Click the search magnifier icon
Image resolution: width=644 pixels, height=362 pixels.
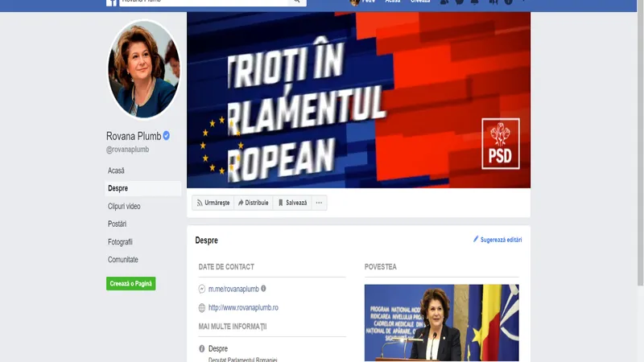click(x=296, y=2)
